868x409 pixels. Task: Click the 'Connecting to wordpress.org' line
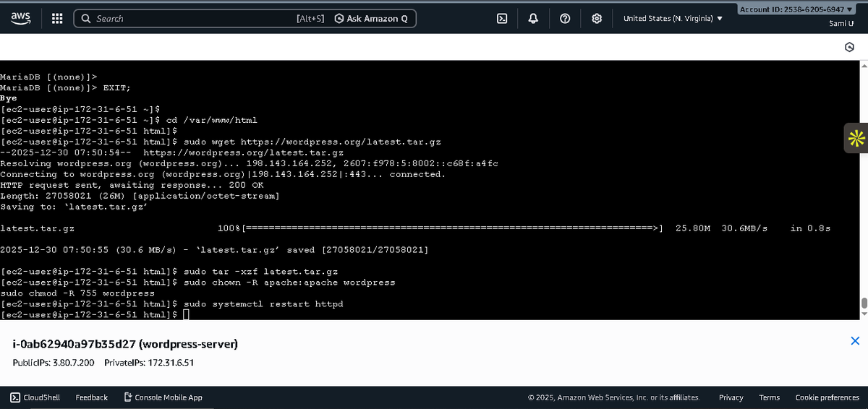[x=223, y=174]
